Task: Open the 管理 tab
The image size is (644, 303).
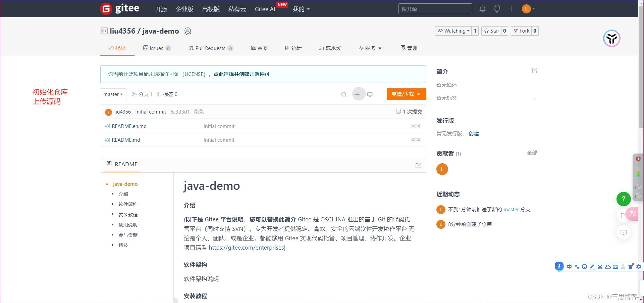Action: tap(409, 48)
